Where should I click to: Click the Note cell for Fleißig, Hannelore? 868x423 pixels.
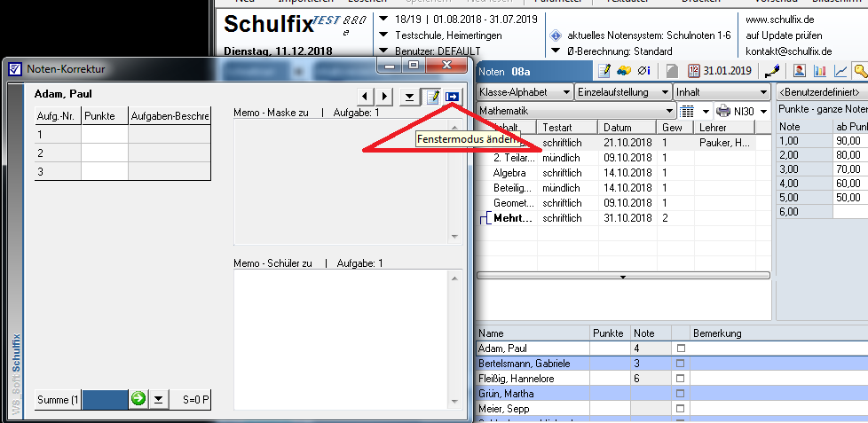pyautogui.click(x=651, y=379)
